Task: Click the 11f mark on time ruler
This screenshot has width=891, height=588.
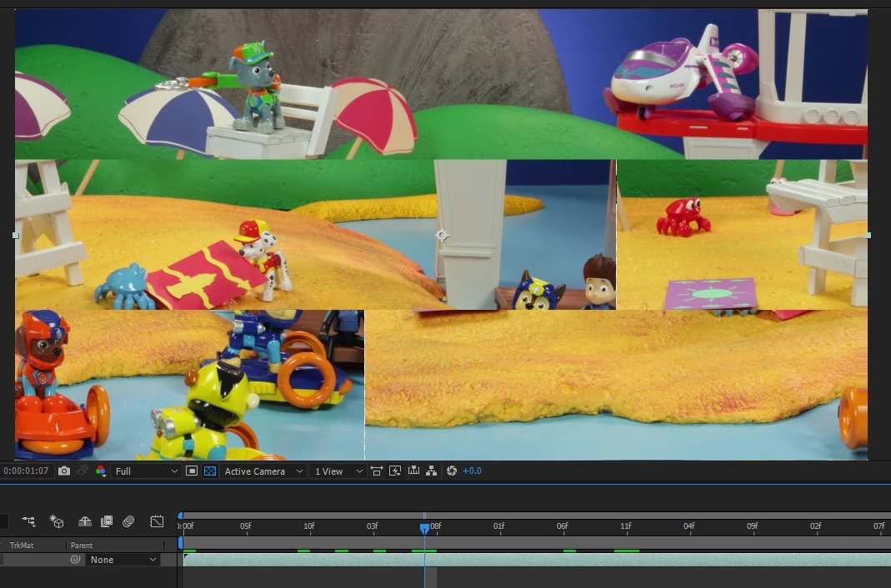Action: click(x=626, y=526)
